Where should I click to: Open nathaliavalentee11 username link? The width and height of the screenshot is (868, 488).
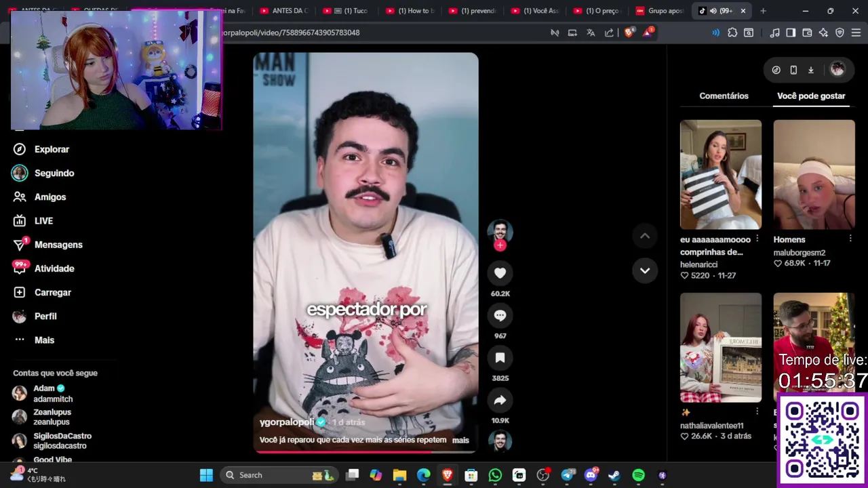tap(711, 426)
